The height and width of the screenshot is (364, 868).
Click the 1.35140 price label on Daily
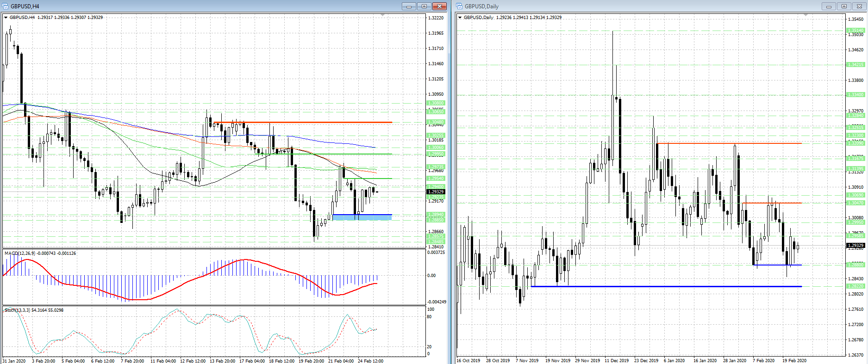[x=856, y=31]
